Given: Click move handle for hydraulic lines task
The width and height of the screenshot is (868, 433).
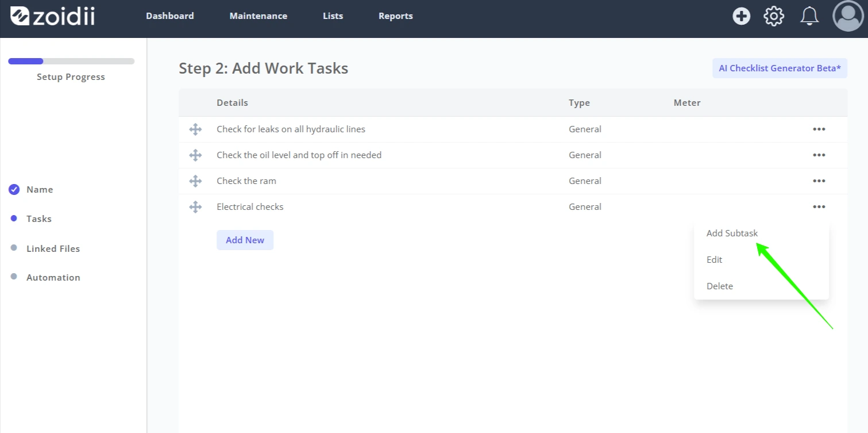Looking at the screenshot, I should coord(195,129).
